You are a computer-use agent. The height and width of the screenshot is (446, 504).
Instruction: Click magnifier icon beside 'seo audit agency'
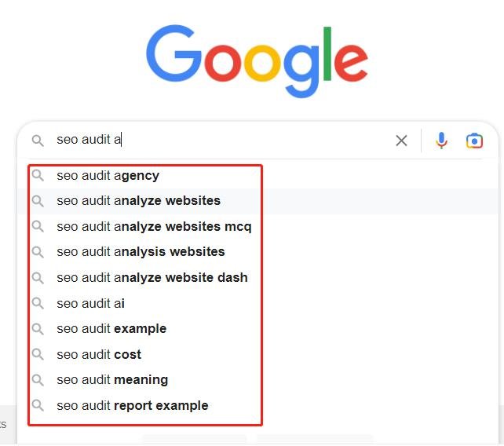tap(38, 176)
